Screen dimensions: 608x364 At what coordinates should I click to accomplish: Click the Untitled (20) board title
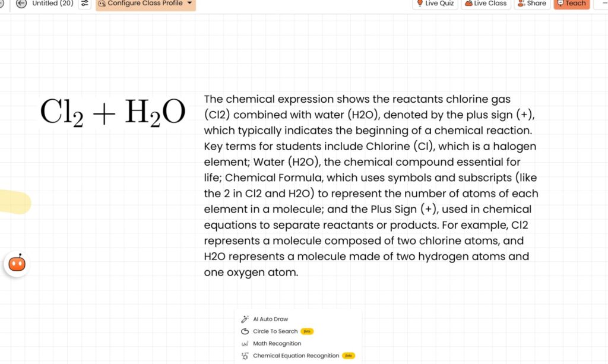pyautogui.click(x=52, y=4)
